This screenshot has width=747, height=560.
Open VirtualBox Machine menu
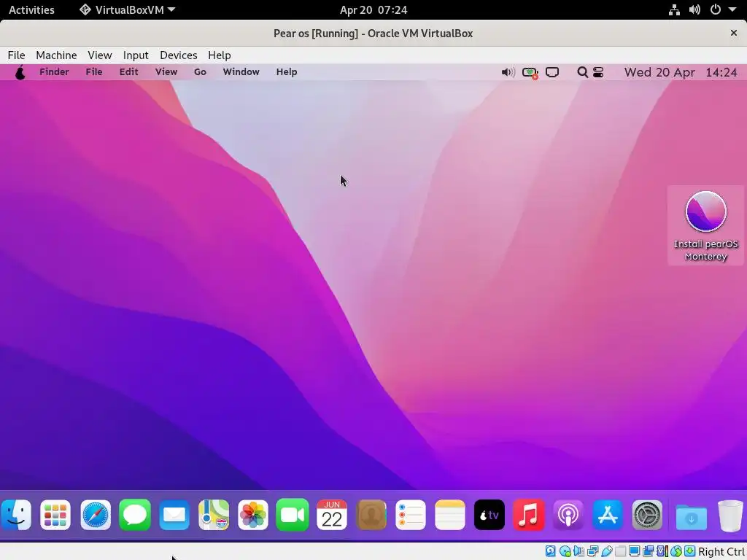tap(56, 55)
